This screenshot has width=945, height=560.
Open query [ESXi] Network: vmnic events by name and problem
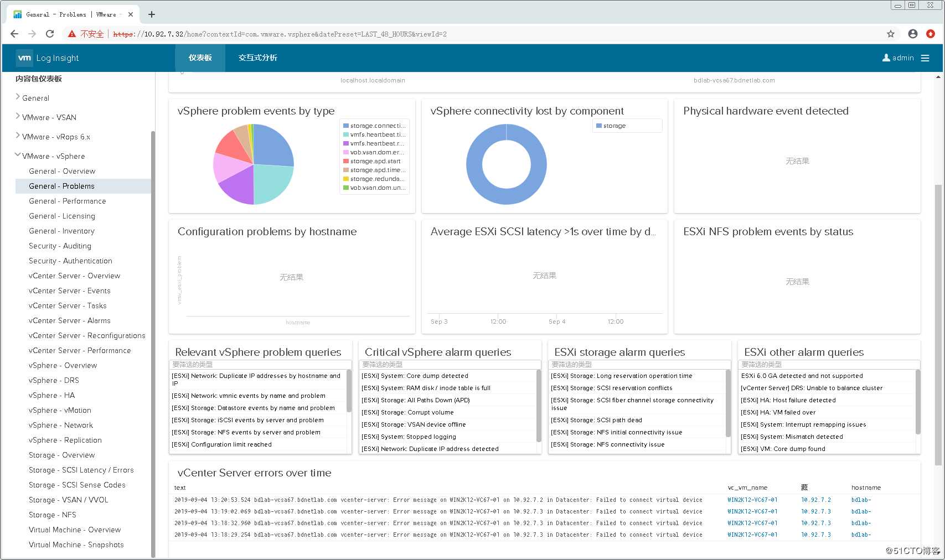(x=249, y=396)
